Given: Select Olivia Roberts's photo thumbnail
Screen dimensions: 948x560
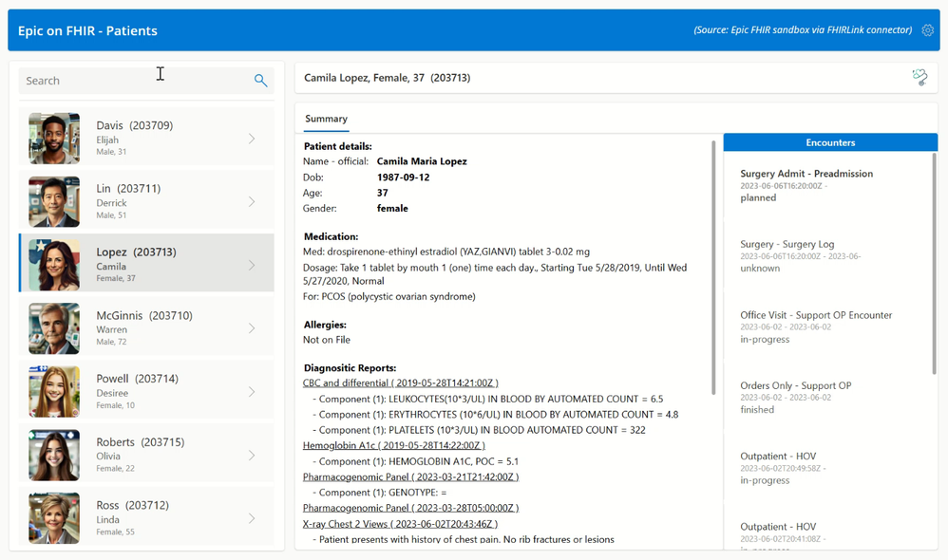Looking at the screenshot, I should click(54, 455).
